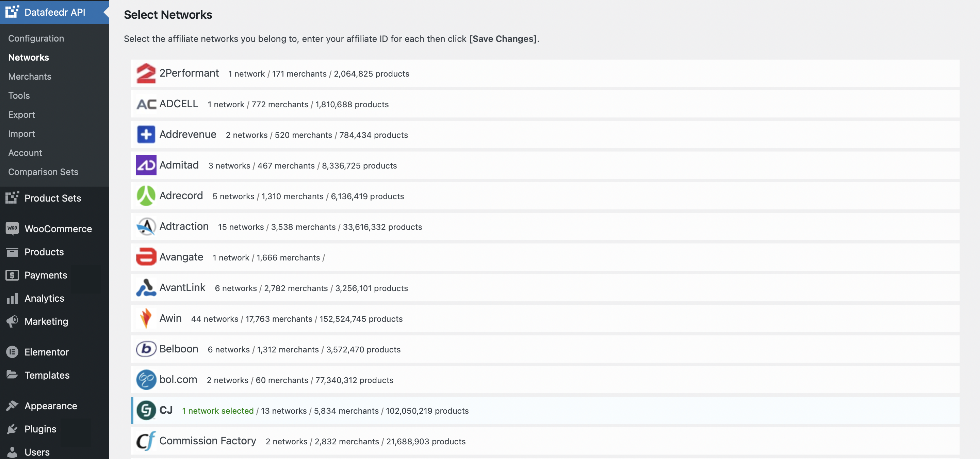Click the Appearance paintbrush icon
Viewport: 980px width, 459px height.
(x=12, y=406)
